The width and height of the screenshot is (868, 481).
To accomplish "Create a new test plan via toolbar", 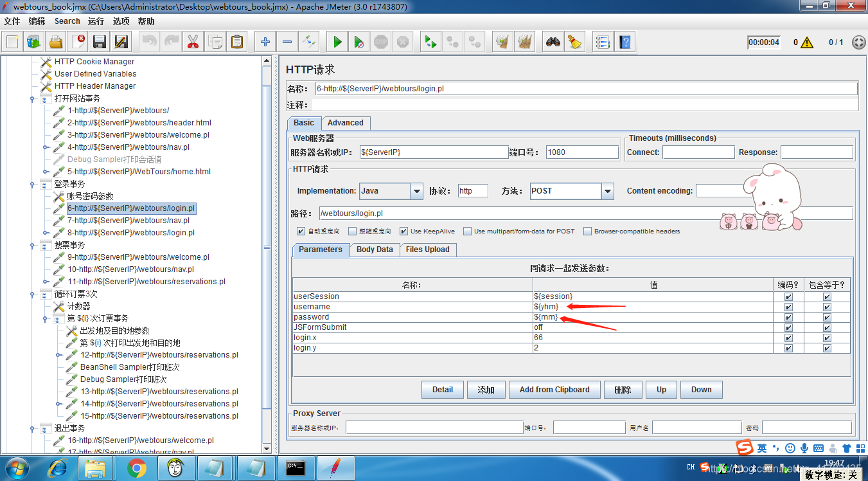I will click(13, 42).
